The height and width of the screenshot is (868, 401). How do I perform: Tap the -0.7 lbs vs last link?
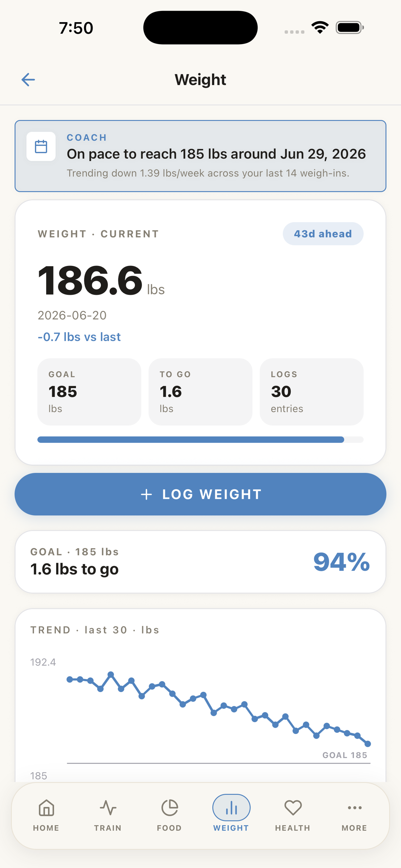pyautogui.click(x=79, y=337)
